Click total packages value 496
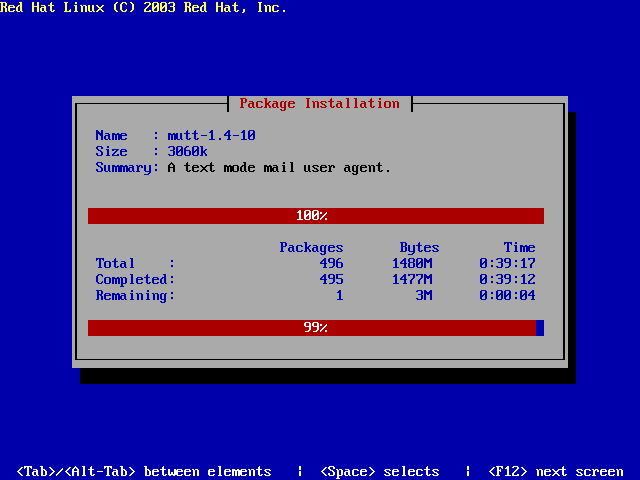Screen dimensions: 640x480 [x=331, y=263]
